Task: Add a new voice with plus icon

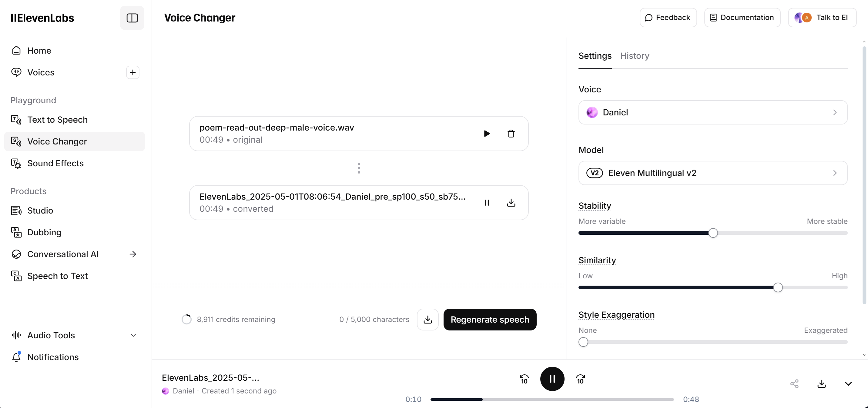Action: (133, 72)
